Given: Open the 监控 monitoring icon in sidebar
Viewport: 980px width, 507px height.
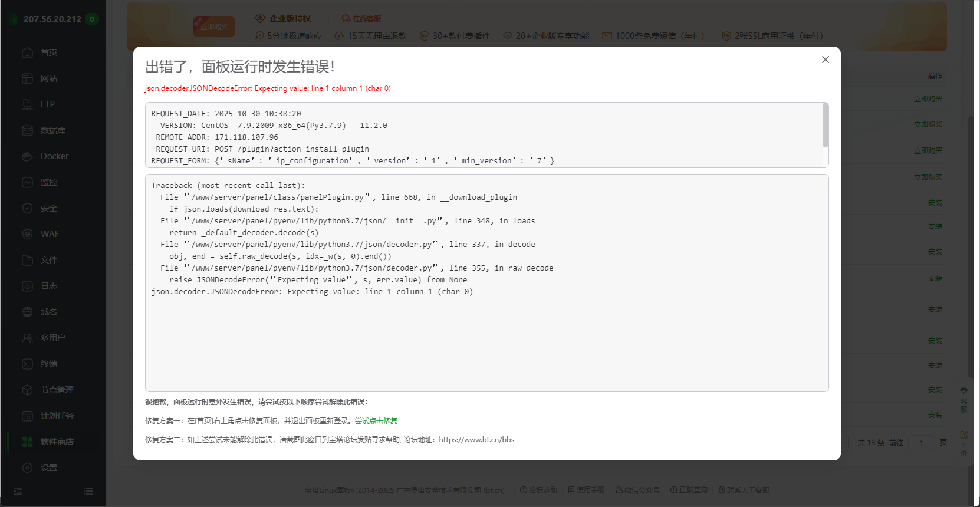Looking at the screenshot, I should coord(27,182).
